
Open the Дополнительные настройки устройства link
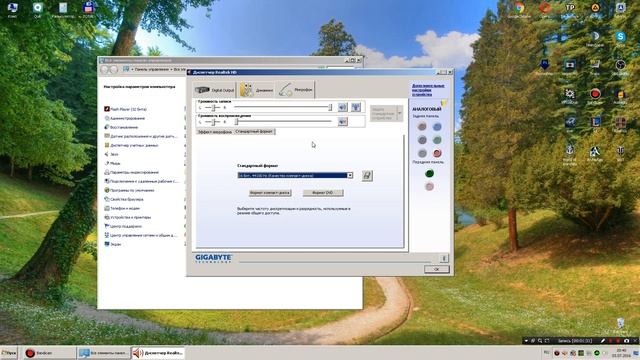(428, 90)
